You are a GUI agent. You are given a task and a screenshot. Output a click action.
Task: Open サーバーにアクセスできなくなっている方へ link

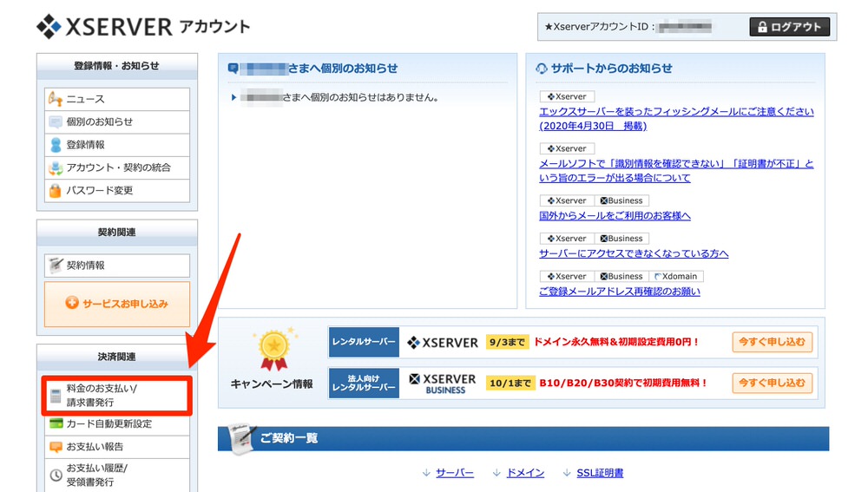[x=634, y=253]
